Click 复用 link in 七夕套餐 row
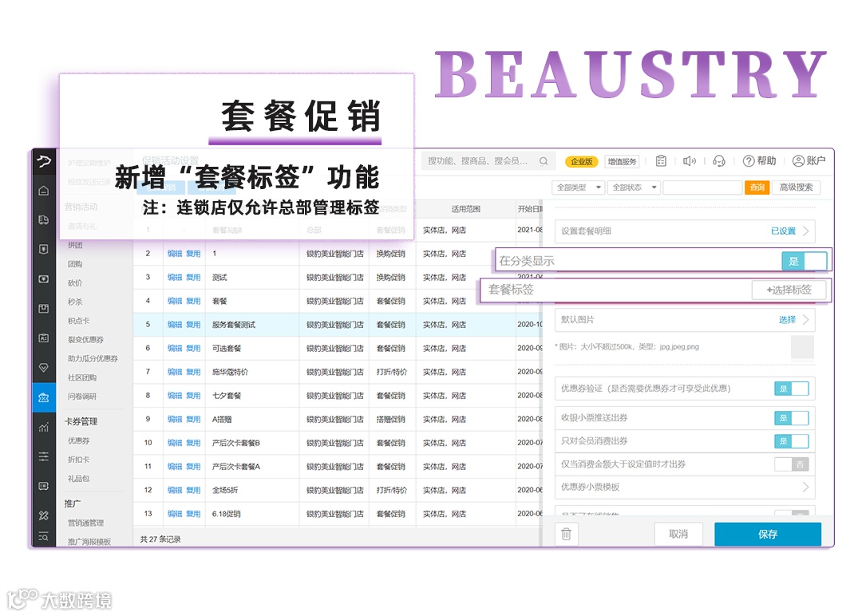This screenshot has height=616, width=862. (x=193, y=396)
